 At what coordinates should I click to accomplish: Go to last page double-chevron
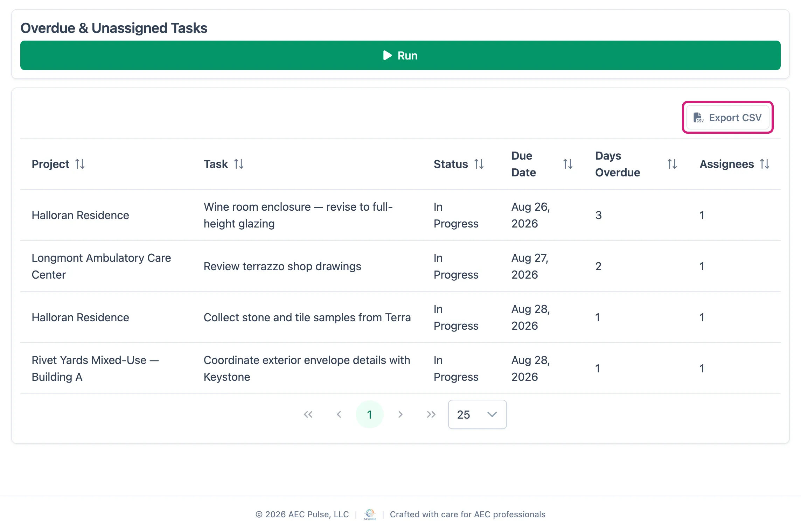[431, 414]
